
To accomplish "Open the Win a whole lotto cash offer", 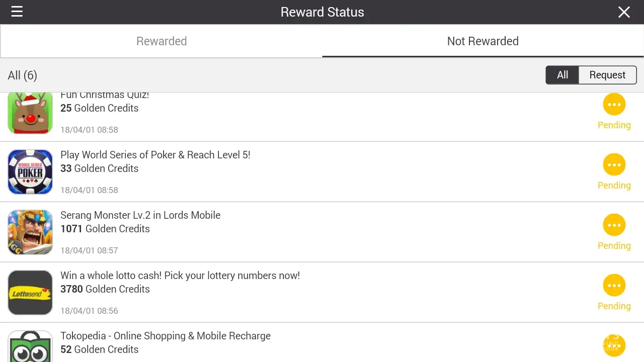I will pyautogui.click(x=180, y=276).
